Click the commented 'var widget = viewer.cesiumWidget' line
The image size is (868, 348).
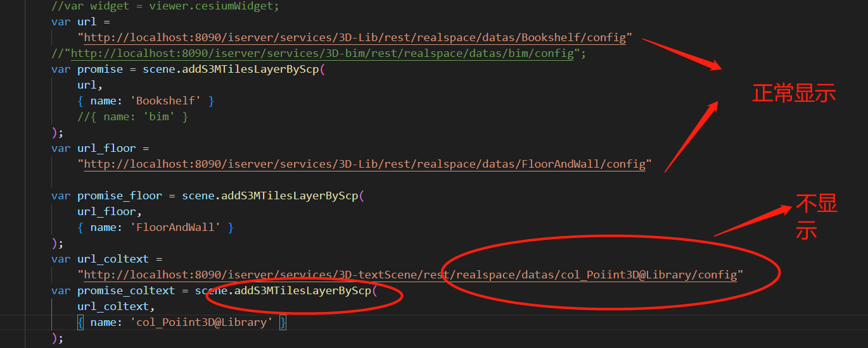(165, 6)
